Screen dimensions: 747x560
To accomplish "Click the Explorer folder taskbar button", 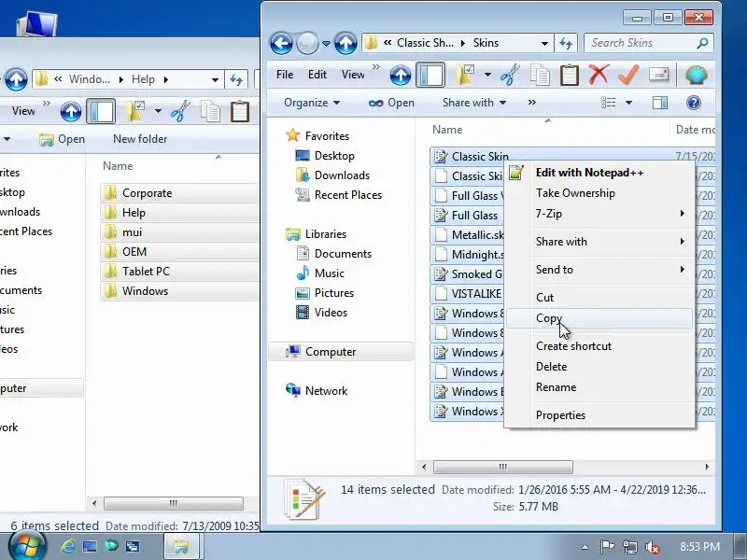I will [x=181, y=546].
